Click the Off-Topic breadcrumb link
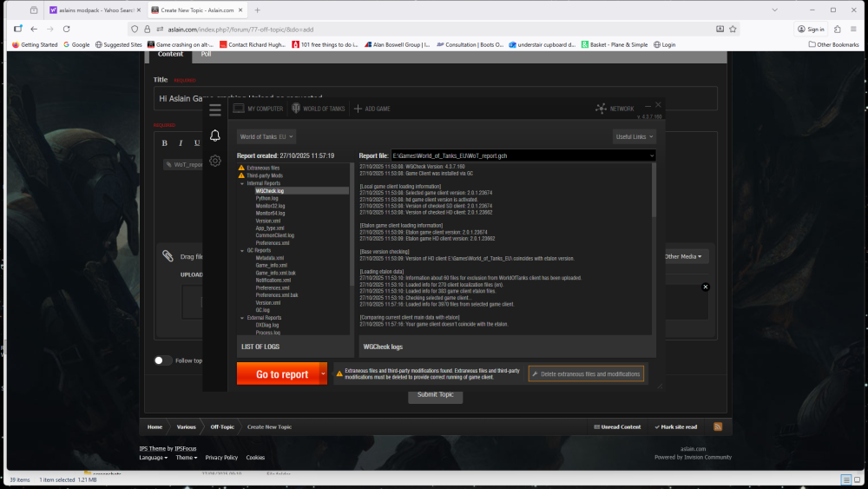This screenshot has height=489, width=868. pos(222,427)
